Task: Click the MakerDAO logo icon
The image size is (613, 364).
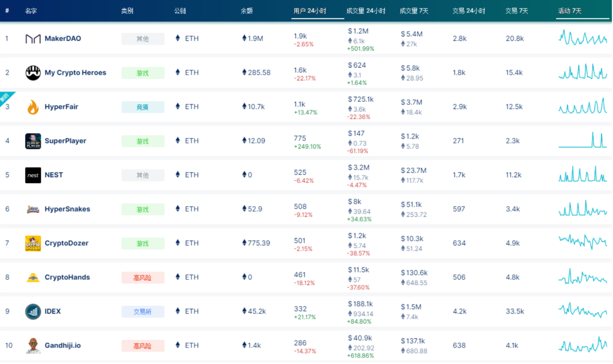Action: 33,39
